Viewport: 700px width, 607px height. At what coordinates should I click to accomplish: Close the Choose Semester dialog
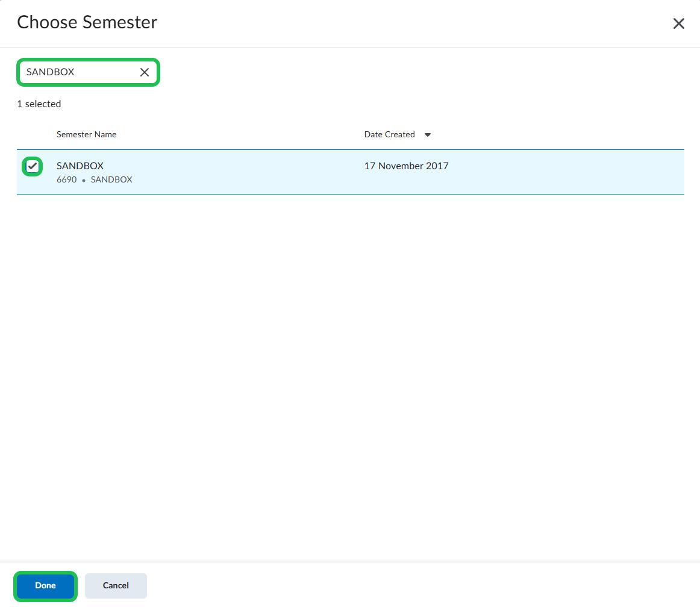(x=678, y=23)
